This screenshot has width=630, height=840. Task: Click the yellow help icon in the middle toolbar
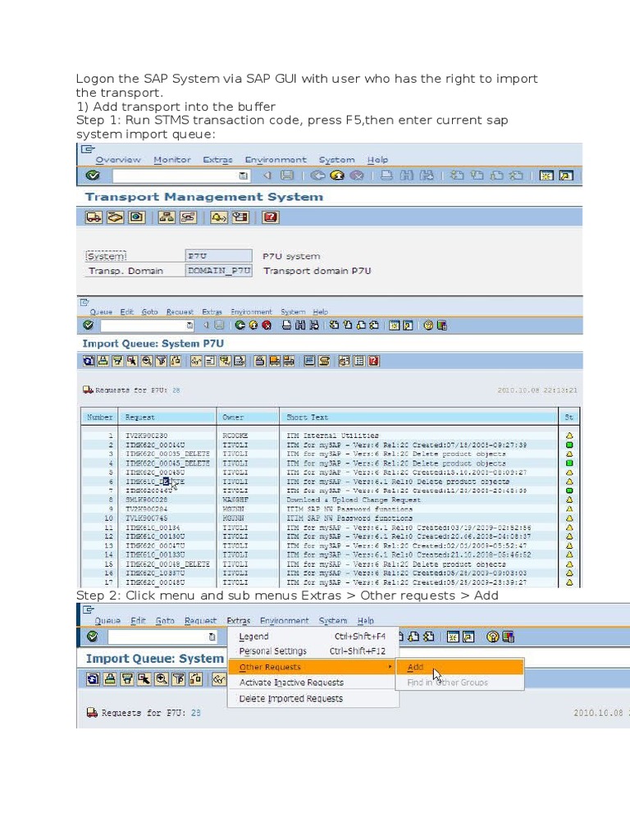[427, 325]
